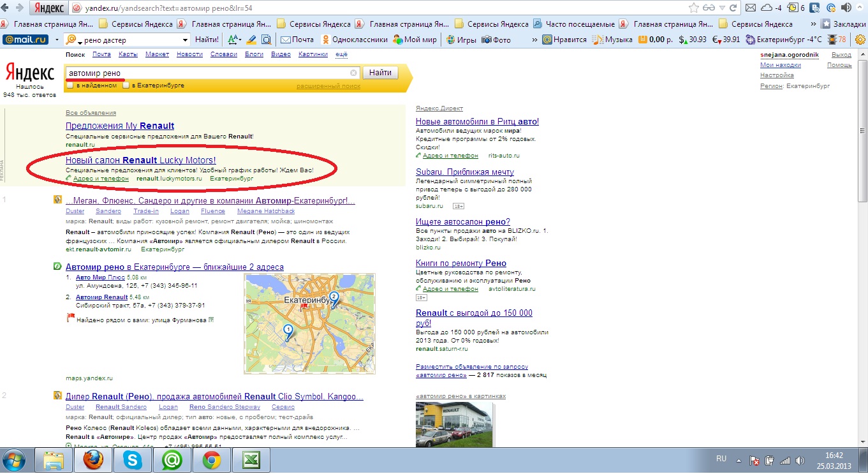Open the 'Часто посещаемые' bookmark
The width and height of the screenshot is (868, 474).
573,24
